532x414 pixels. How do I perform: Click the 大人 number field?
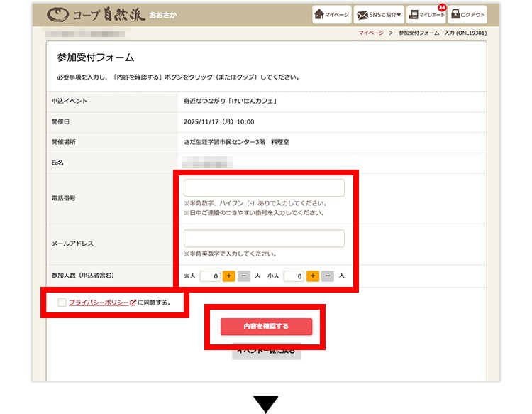click(x=210, y=276)
